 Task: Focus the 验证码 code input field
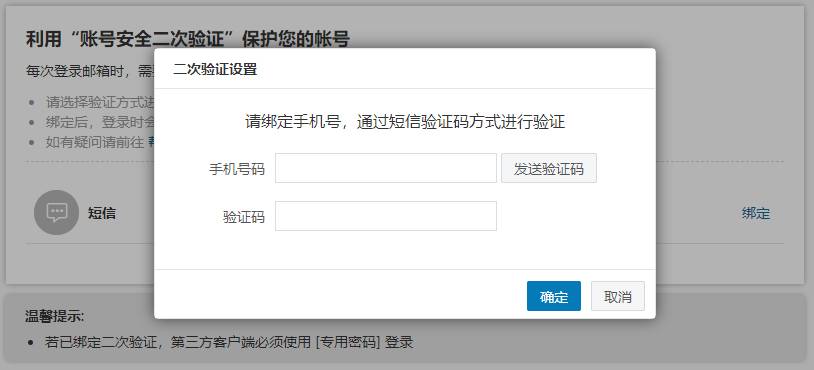click(386, 216)
